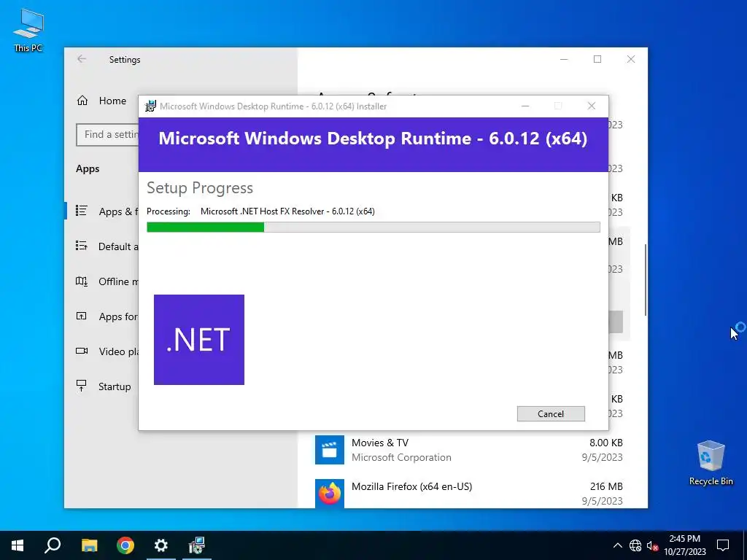Click the setup progress bar

[x=373, y=227]
